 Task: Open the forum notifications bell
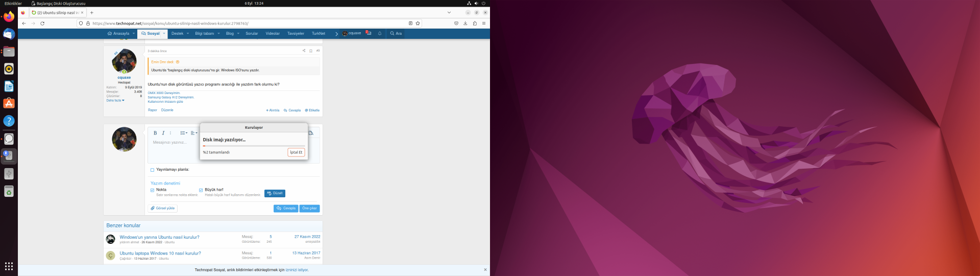(x=380, y=33)
